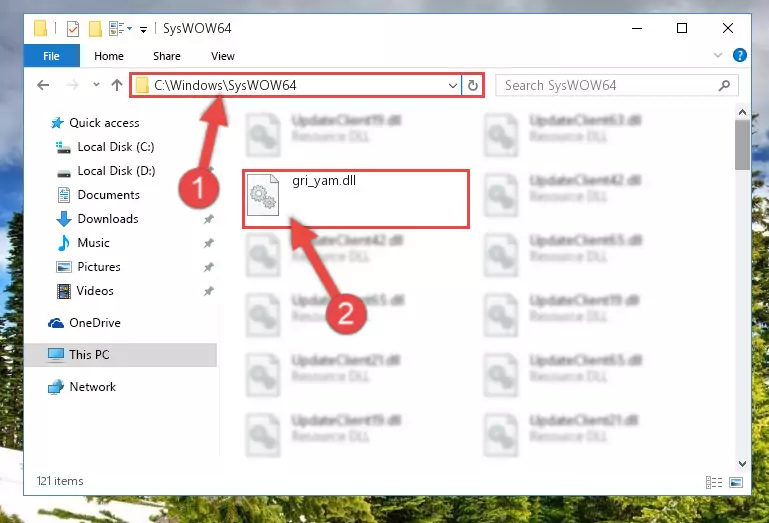Open the File menu
The height and width of the screenshot is (523, 769).
point(51,56)
